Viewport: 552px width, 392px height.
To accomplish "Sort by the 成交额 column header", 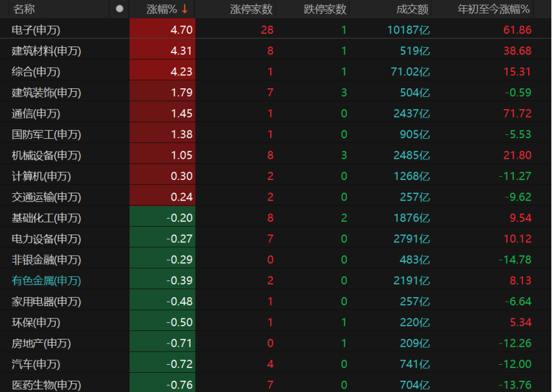I will 413,9.
